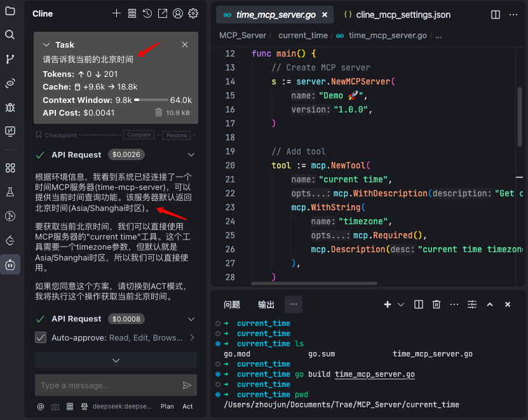Split the editor view
This screenshot has height=420, width=528.
coord(495,14)
